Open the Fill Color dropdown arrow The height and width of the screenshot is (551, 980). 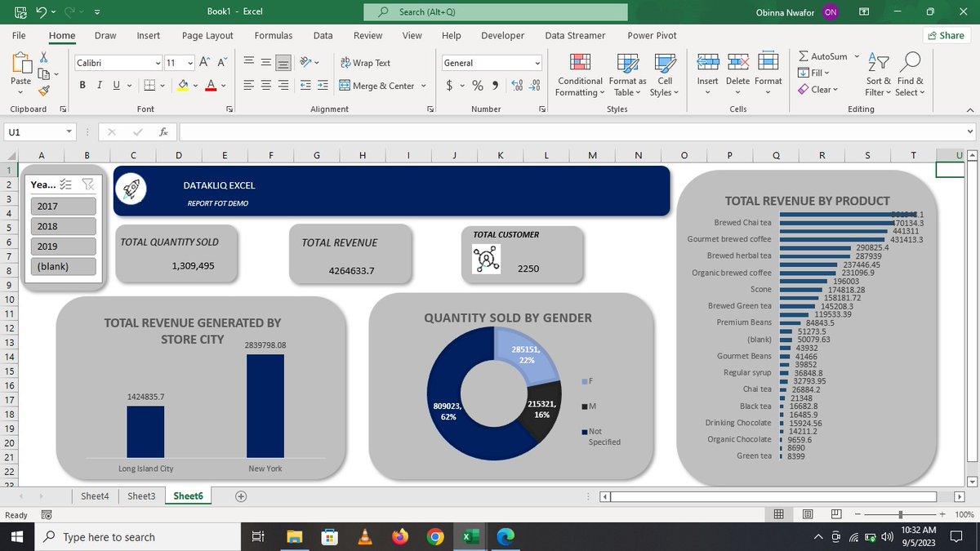click(x=194, y=86)
